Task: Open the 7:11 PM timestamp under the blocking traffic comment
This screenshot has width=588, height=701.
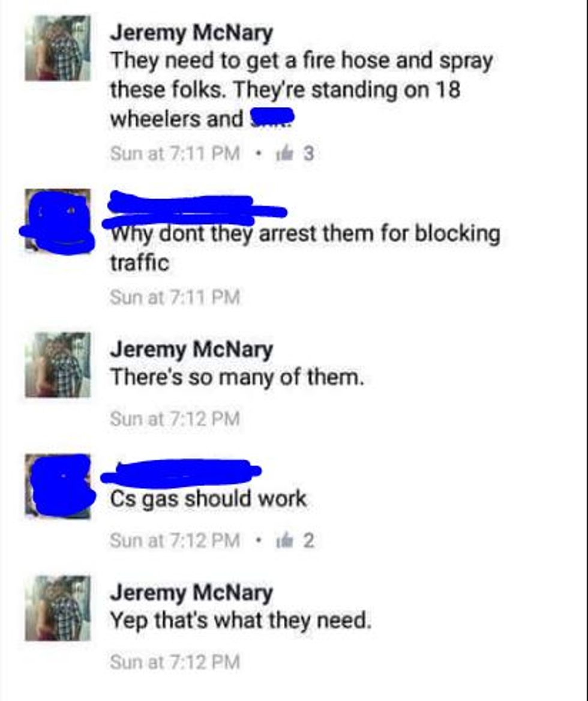Action: pyautogui.click(x=175, y=297)
